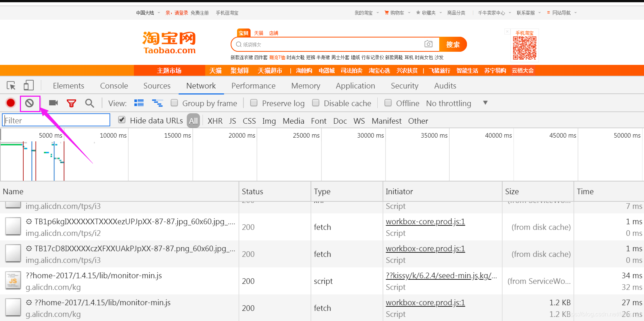This screenshot has width=644, height=321.
Task: Filter requests by WS
Action: click(359, 121)
